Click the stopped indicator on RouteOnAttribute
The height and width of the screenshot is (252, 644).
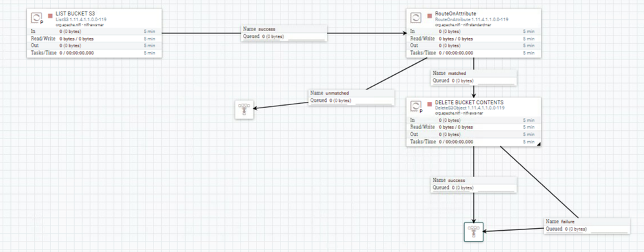click(x=429, y=15)
